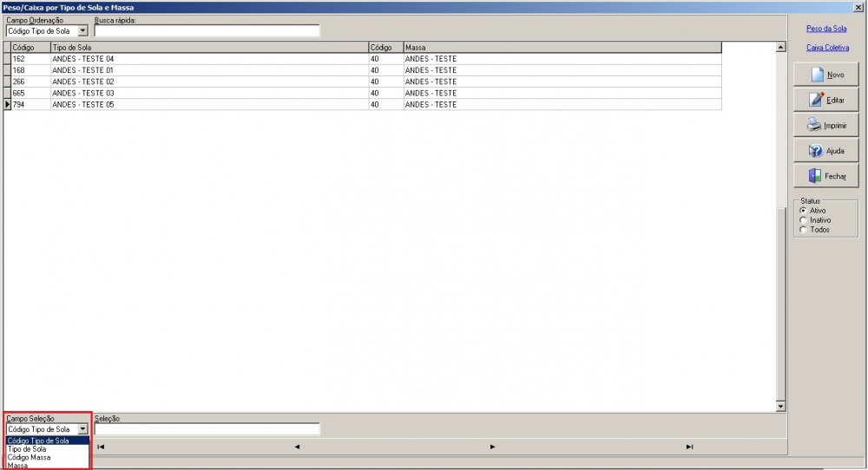Open the Caixa Coletiva link
868x470 pixels.
tap(827, 48)
